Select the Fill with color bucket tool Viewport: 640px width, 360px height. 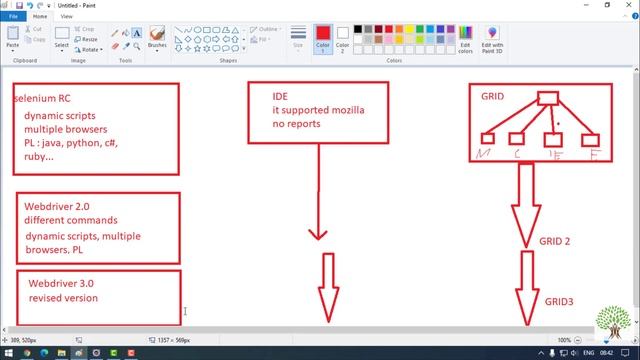pyautogui.click(x=126, y=33)
